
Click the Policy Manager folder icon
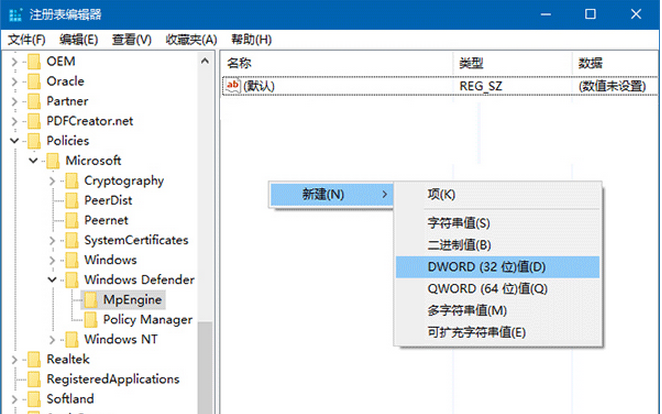coord(90,319)
